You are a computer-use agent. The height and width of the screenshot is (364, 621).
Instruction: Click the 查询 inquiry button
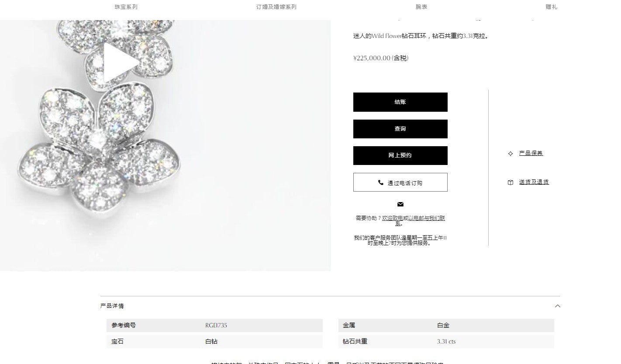coord(400,129)
